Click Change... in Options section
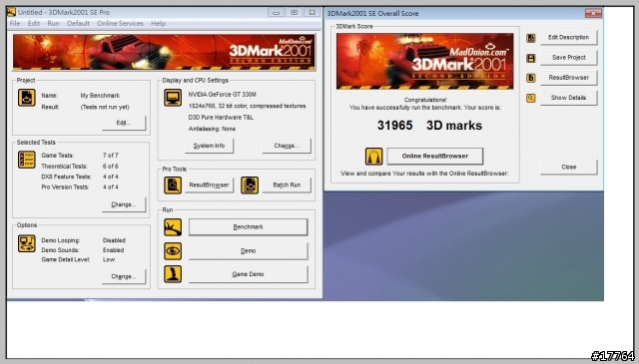This screenshot has width=639, height=364. click(124, 276)
